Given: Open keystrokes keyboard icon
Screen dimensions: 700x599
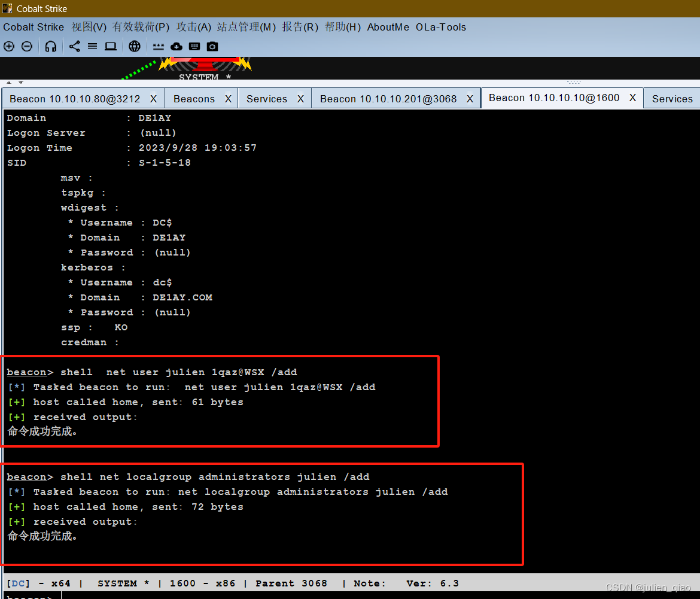Looking at the screenshot, I should 194,47.
